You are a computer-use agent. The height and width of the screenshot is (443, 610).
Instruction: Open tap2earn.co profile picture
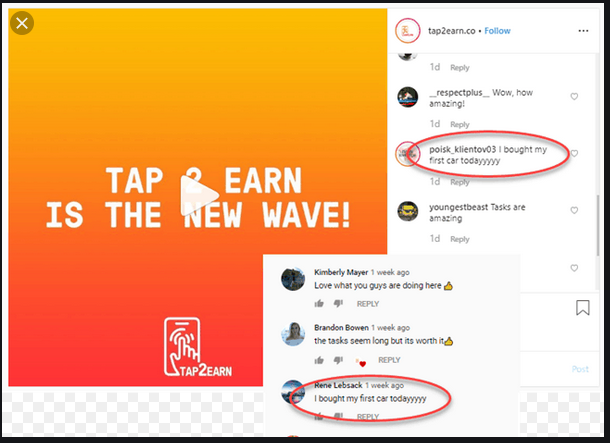click(x=407, y=31)
